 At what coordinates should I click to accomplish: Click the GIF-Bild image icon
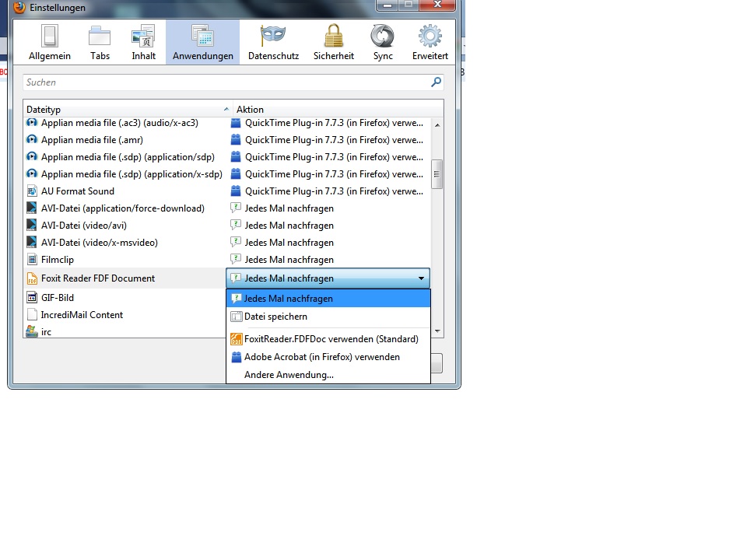tap(32, 298)
